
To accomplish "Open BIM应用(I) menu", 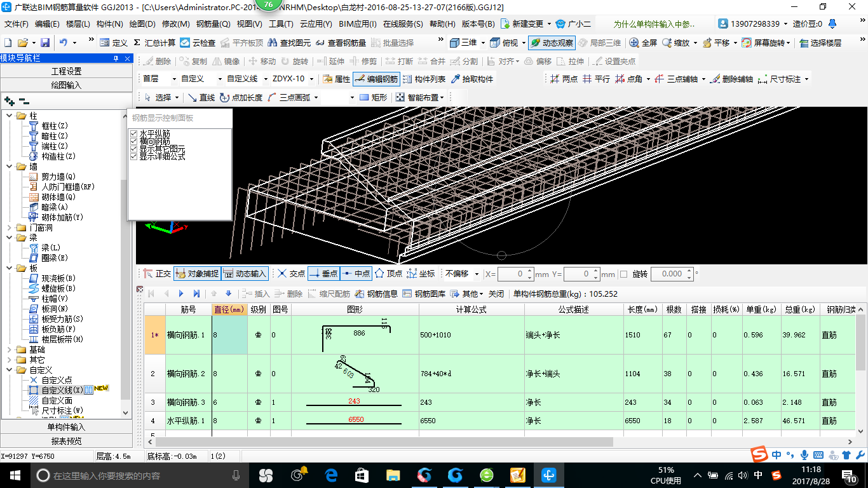I will click(x=357, y=24).
